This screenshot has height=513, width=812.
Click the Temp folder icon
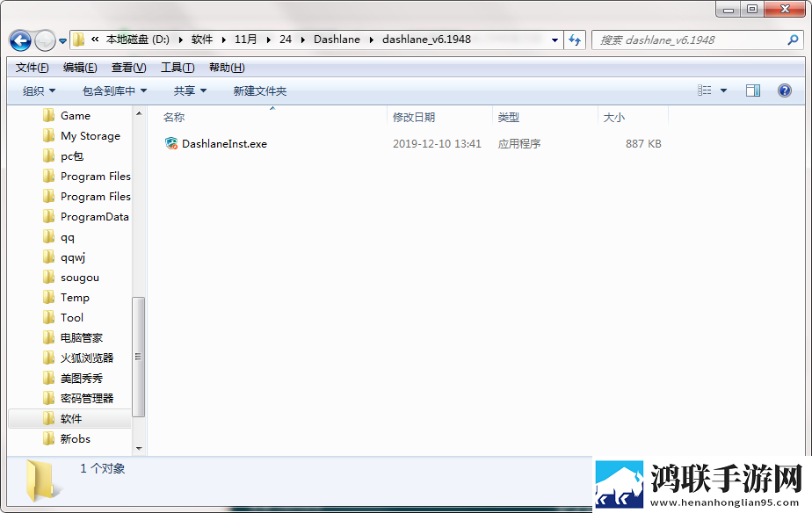coord(48,297)
